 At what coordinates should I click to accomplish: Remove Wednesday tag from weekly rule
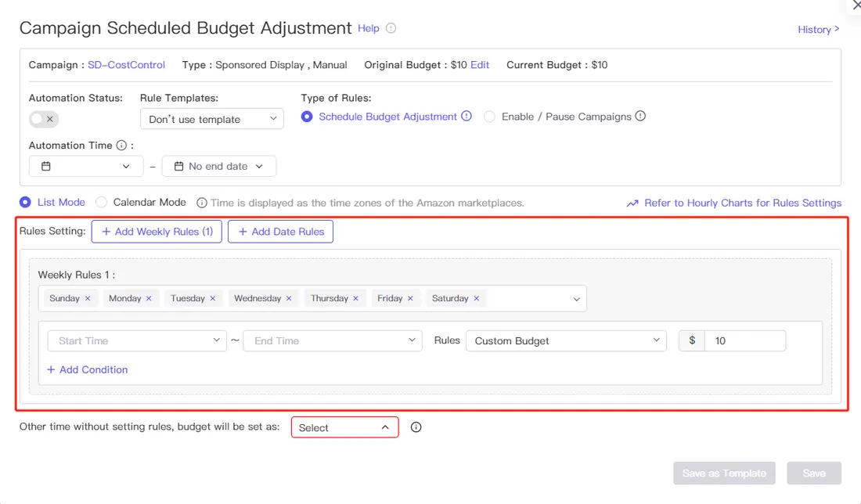[289, 299]
